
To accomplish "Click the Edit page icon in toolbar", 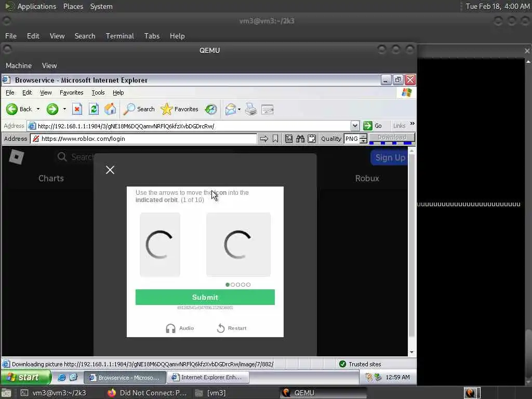I will click(268, 109).
